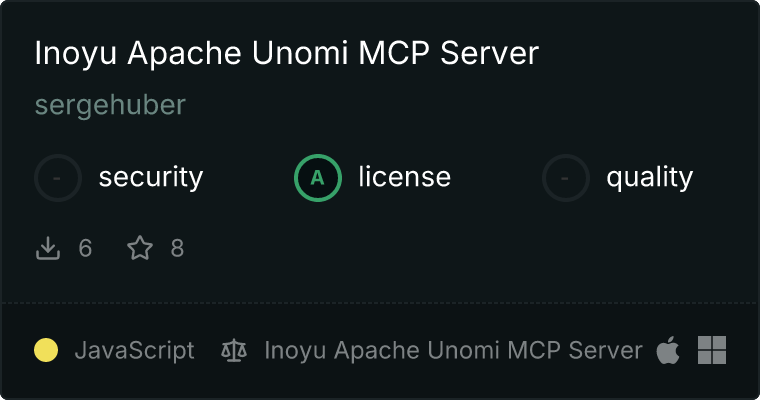The height and width of the screenshot is (400, 760).
Task: Click the green license grade A badge
Action: 318,178
